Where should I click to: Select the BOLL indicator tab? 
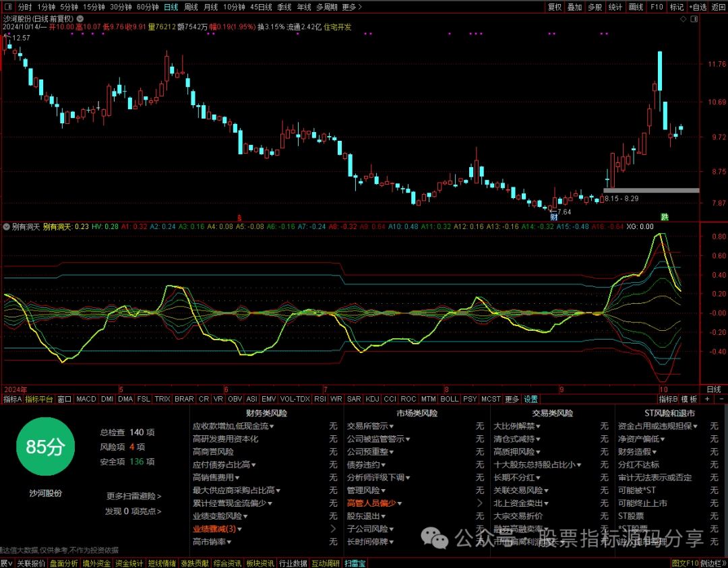click(449, 399)
